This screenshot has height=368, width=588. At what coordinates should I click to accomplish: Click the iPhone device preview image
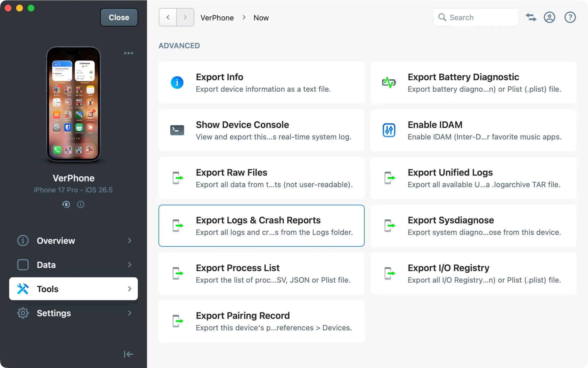pyautogui.click(x=73, y=104)
